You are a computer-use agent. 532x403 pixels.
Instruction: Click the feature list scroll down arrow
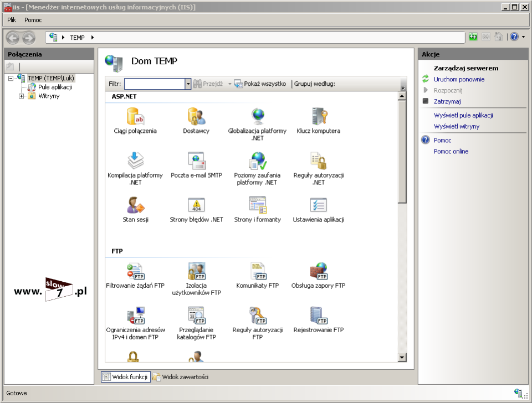click(x=402, y=357)
